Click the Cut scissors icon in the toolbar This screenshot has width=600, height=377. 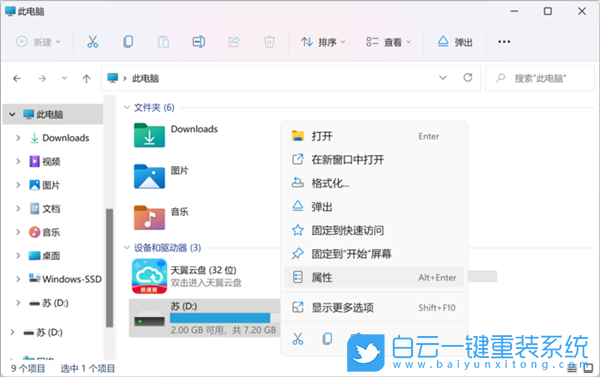[x=93, y=41]
